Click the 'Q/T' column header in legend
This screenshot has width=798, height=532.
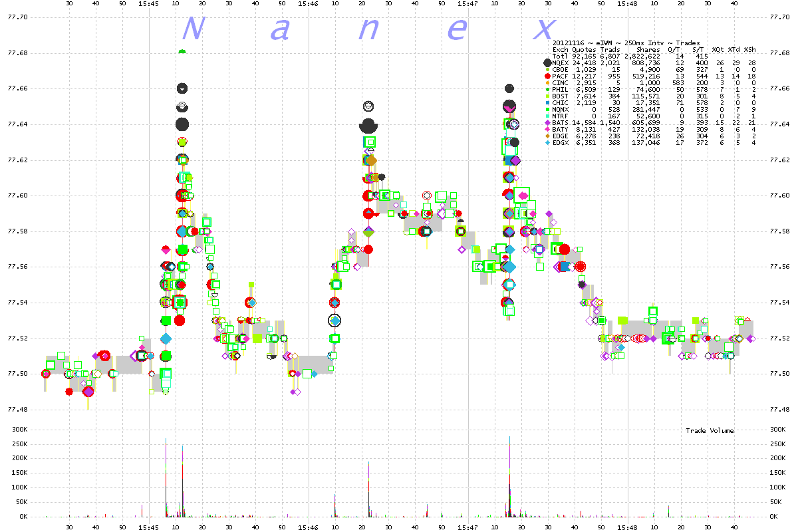[x=674, y=50]
